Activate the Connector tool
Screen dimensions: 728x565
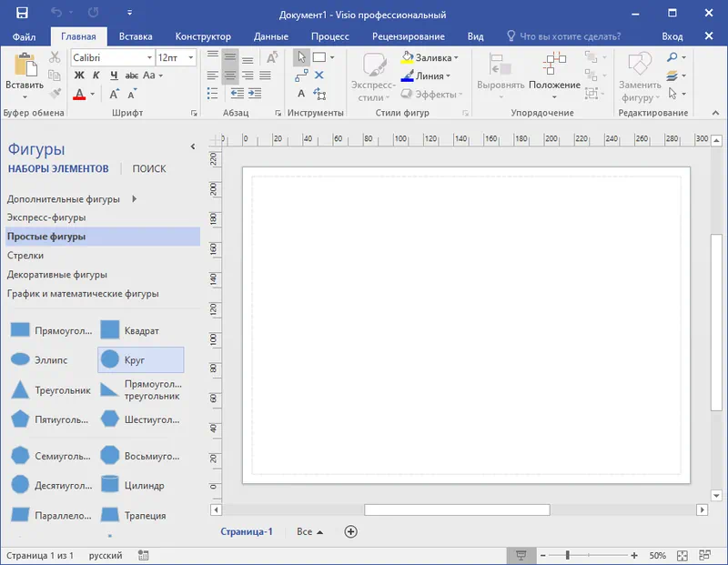[301, 76]
